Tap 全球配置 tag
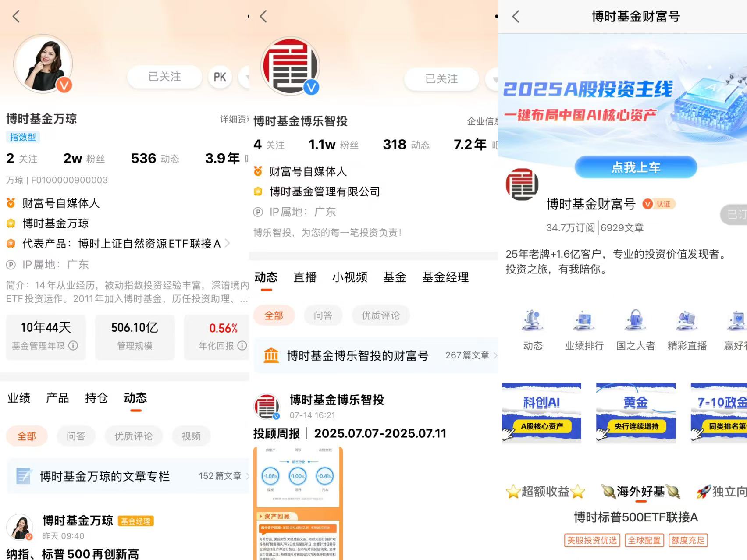Image resolution: width=747 pixels, height=560 pixels. (x=644, y=540)
